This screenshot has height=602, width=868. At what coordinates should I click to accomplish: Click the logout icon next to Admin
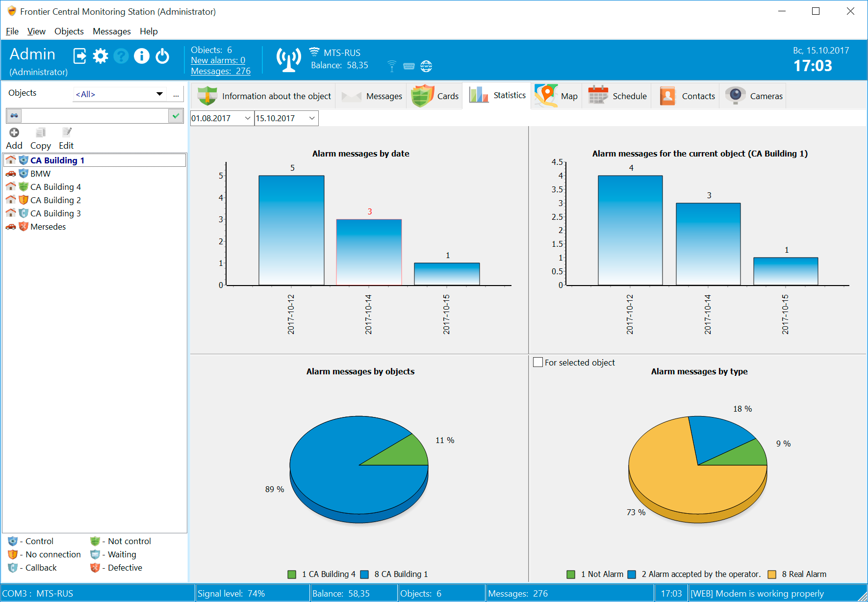pyautogui.click(x=79, y=56)
